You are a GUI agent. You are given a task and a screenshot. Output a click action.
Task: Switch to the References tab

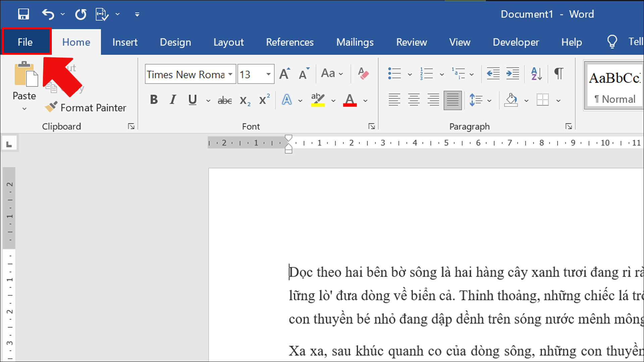[289, 42]
